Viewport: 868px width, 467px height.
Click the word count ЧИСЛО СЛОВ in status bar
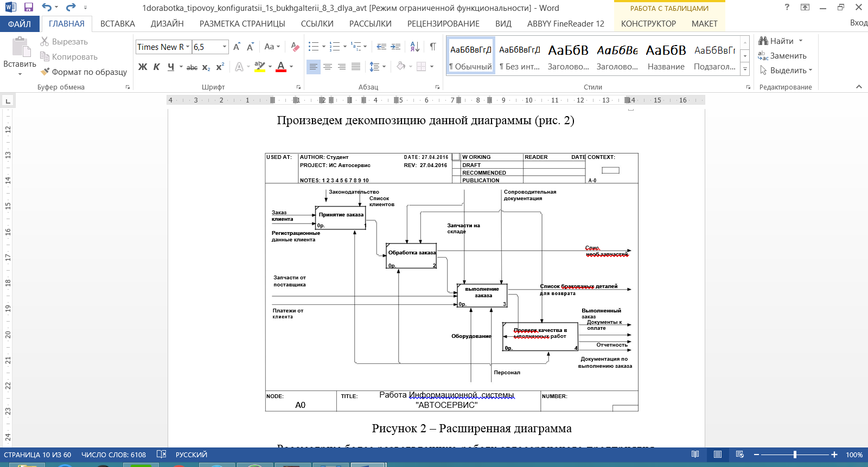pyautogui.click(x=113, y=455)
